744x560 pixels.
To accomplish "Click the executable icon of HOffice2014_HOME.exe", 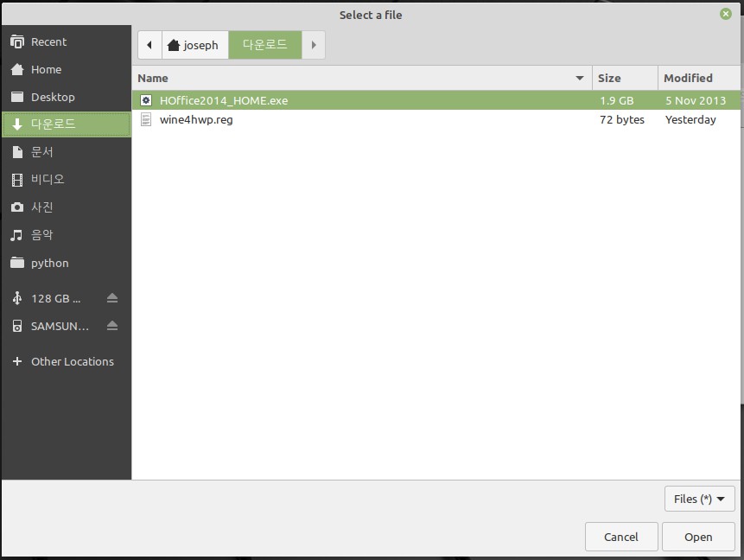I will [x=146, y=100].
